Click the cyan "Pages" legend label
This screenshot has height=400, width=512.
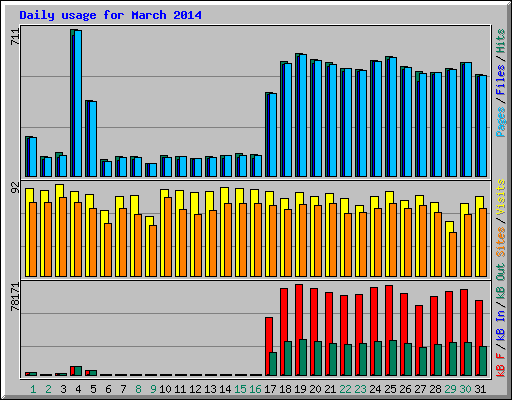click(501, 122)
